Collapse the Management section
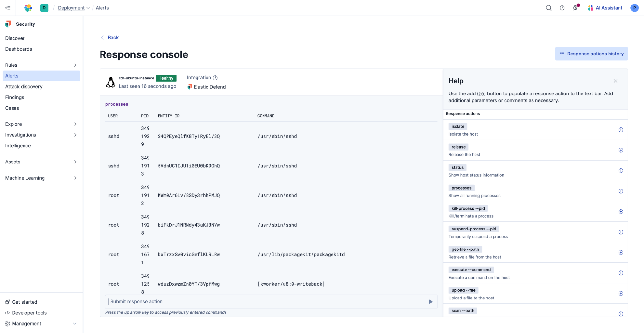This screenshot has height=333, width=644. [74, 323]
